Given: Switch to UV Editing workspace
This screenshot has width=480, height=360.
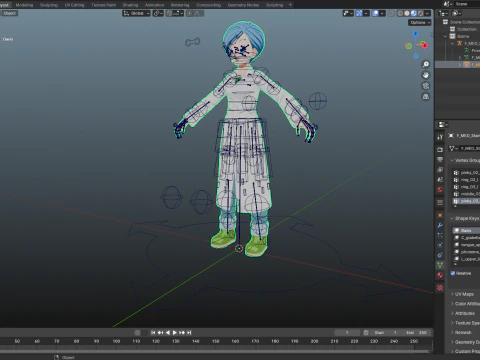Looking at the screenshot, I should [x=74, y=5].
